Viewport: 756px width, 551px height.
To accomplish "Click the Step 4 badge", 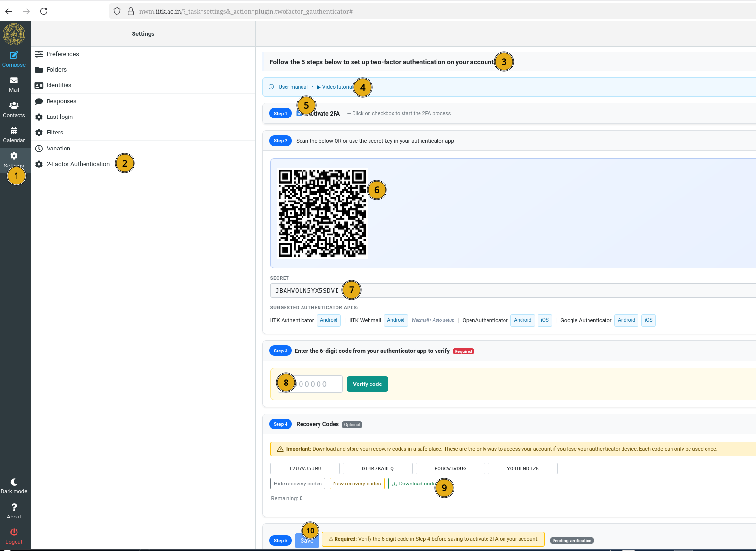I will (x=281, y=424).
